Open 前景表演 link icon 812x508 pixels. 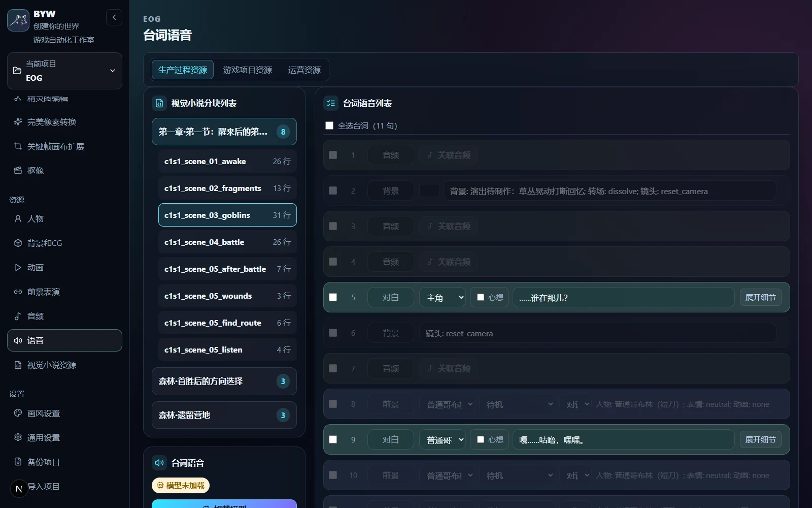[x=18, y=292]
